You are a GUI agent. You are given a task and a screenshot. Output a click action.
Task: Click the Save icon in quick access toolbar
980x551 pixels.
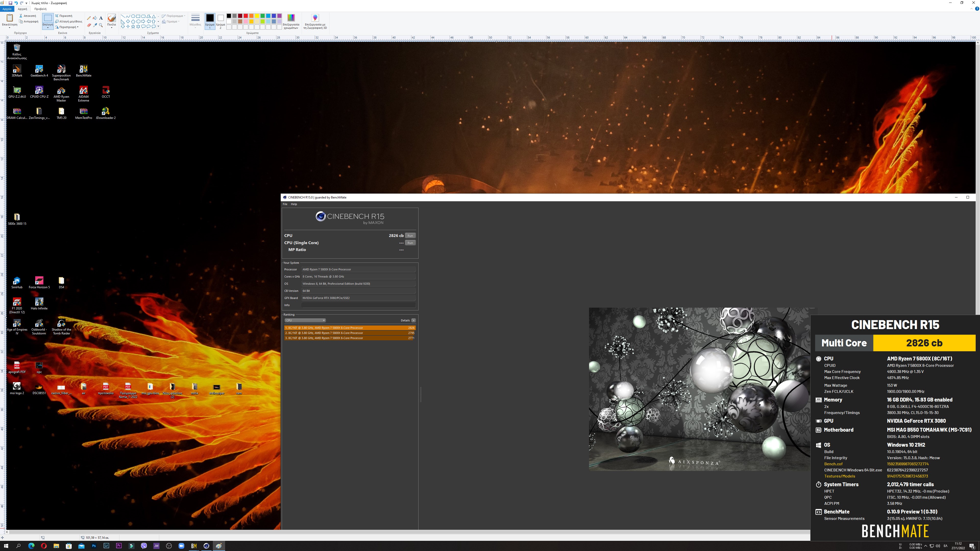10,3
